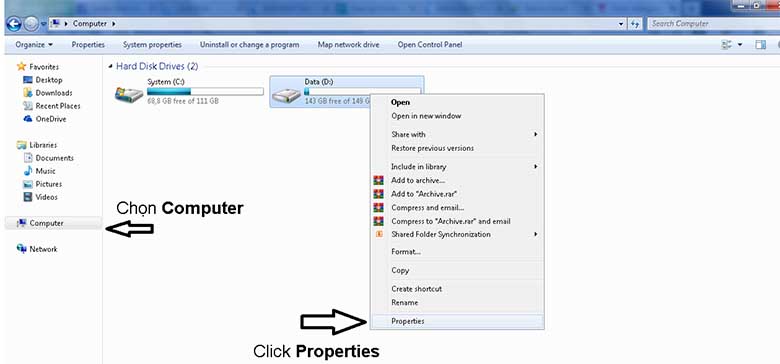Expand the arrow after Computer in the address bar

click(x=114, y=24)
